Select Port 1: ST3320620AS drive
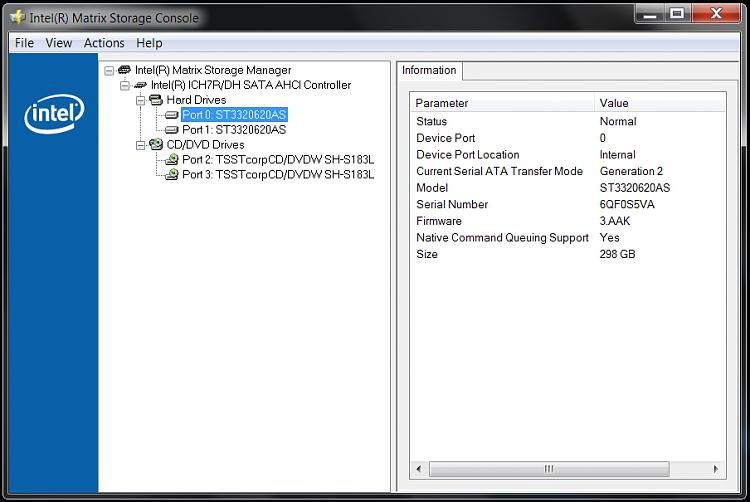 (234, 130)
